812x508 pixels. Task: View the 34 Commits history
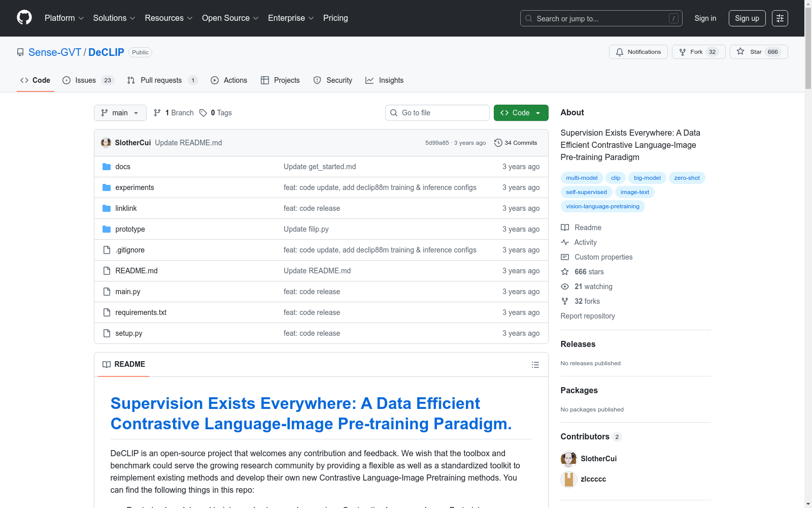pos(516,143)
